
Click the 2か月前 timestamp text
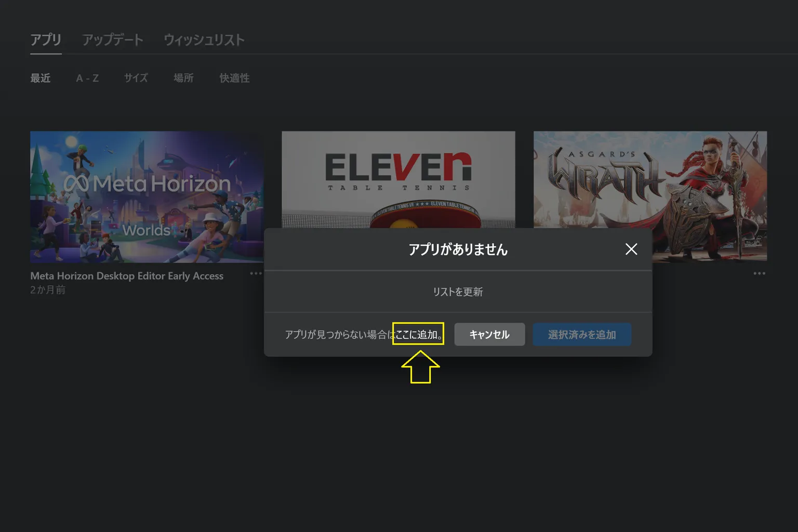[48, 290]
